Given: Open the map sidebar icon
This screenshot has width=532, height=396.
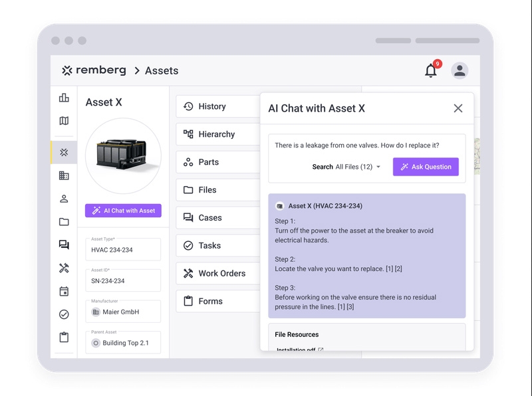Looking at the screenshot, I should tap(64, 121).
